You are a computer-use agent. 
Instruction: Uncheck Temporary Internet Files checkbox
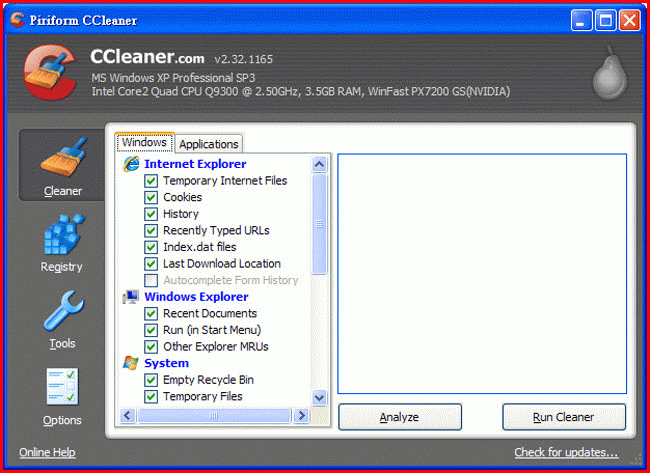pos(151,181)
